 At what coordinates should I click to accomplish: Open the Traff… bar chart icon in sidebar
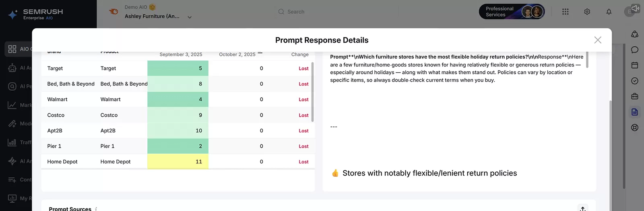pos(12,142)
